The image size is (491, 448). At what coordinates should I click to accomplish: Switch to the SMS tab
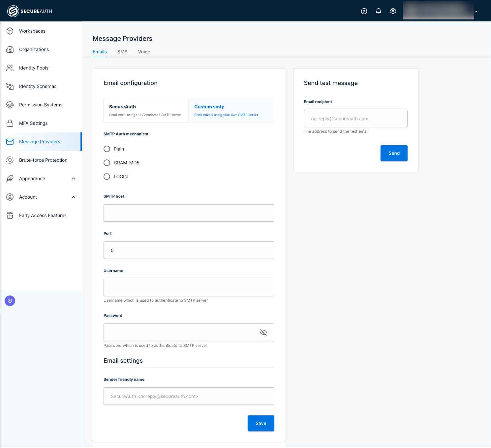pos(122,52)
